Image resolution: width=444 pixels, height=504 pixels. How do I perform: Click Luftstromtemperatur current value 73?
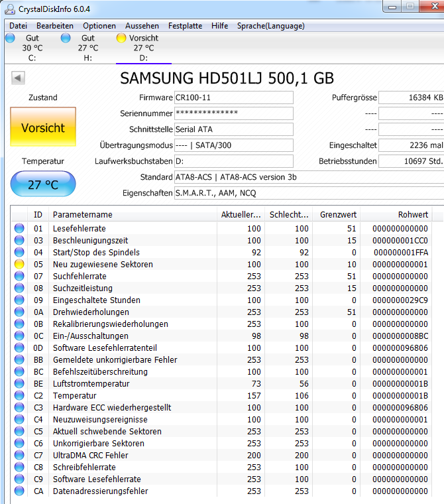(x=256, y=383)
